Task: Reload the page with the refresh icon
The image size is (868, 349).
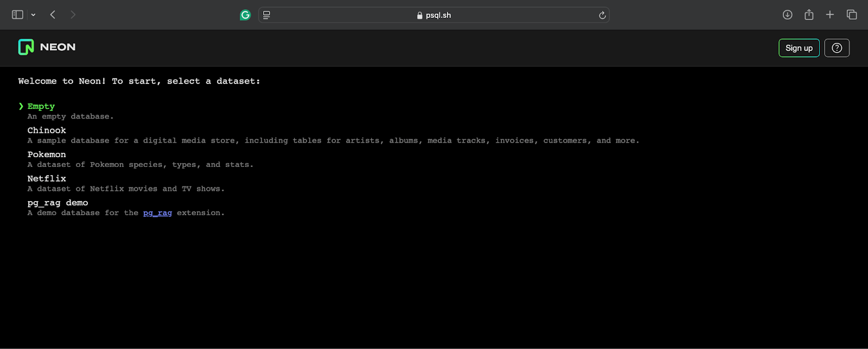Action: coord(602,15)
